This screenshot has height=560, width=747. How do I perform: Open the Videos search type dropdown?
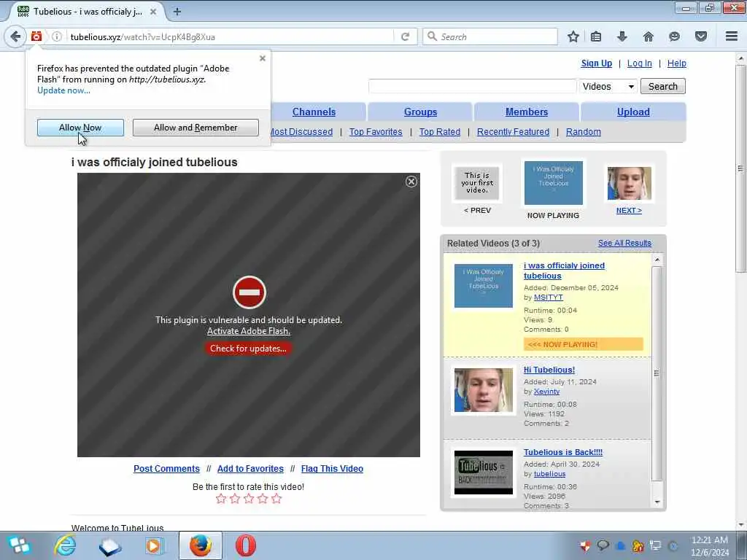[608, 86]
